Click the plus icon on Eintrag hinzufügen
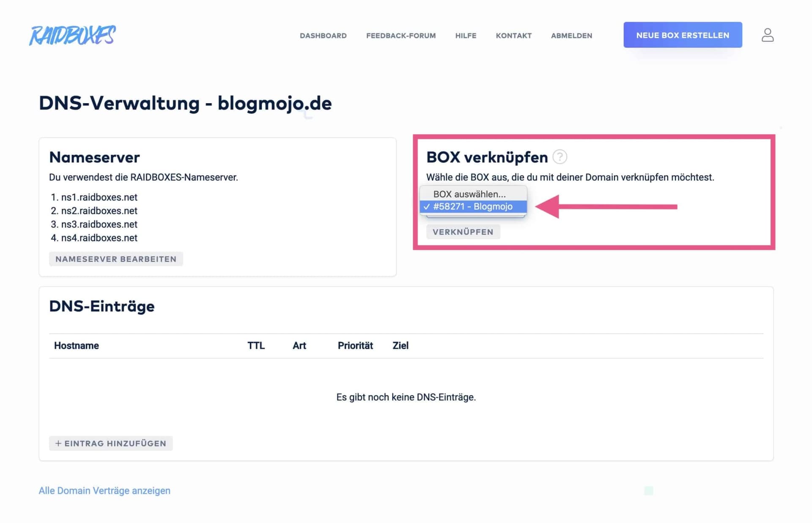This screenshot has height=523, width=812. coord(59,443)
